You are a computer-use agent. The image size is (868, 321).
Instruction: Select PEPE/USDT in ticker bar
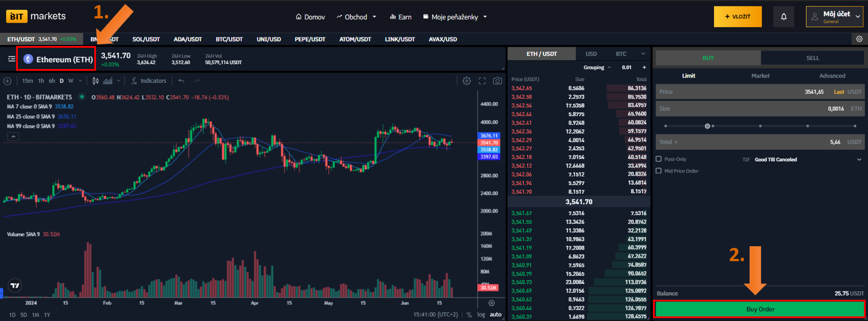coord(309,39)
